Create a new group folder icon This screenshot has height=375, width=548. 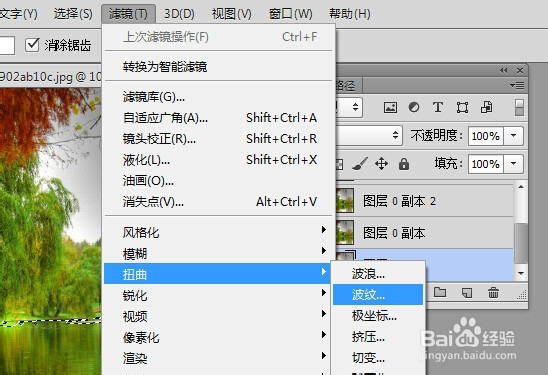440,292
